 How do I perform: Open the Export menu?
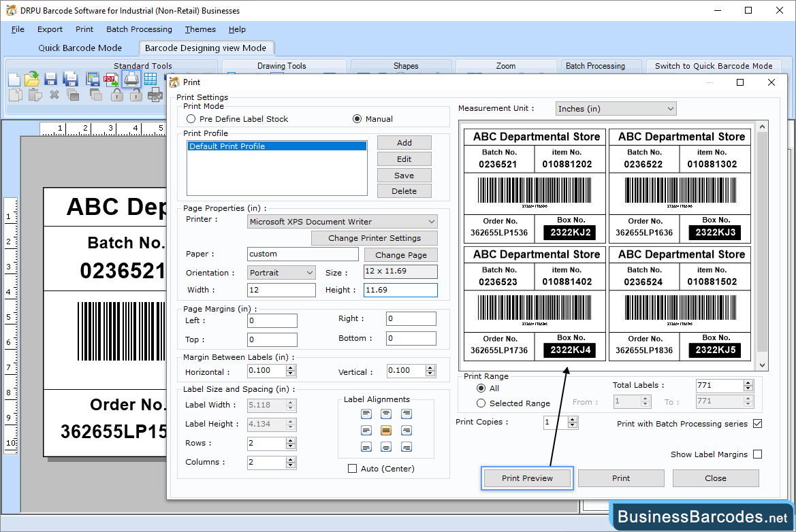50,29
